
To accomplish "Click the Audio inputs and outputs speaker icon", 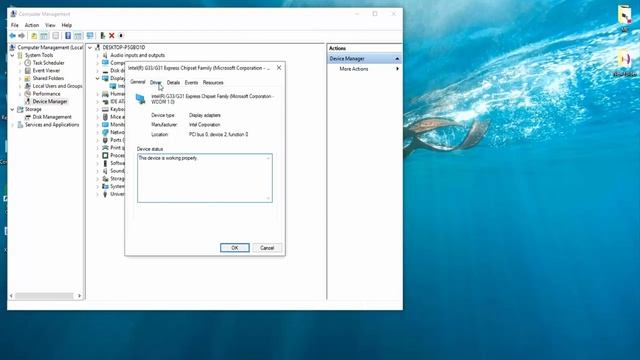I will tap(105, 55).
